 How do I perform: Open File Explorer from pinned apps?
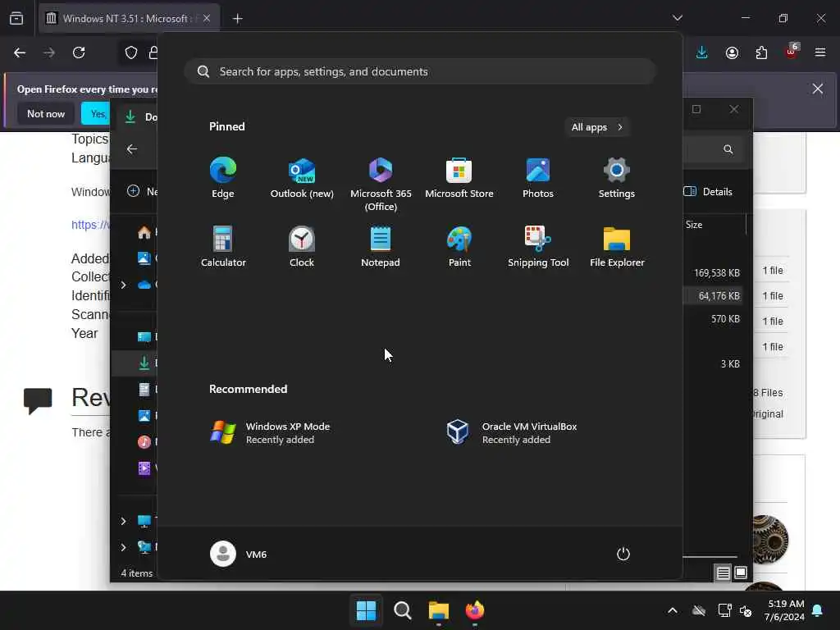[617, 247]
